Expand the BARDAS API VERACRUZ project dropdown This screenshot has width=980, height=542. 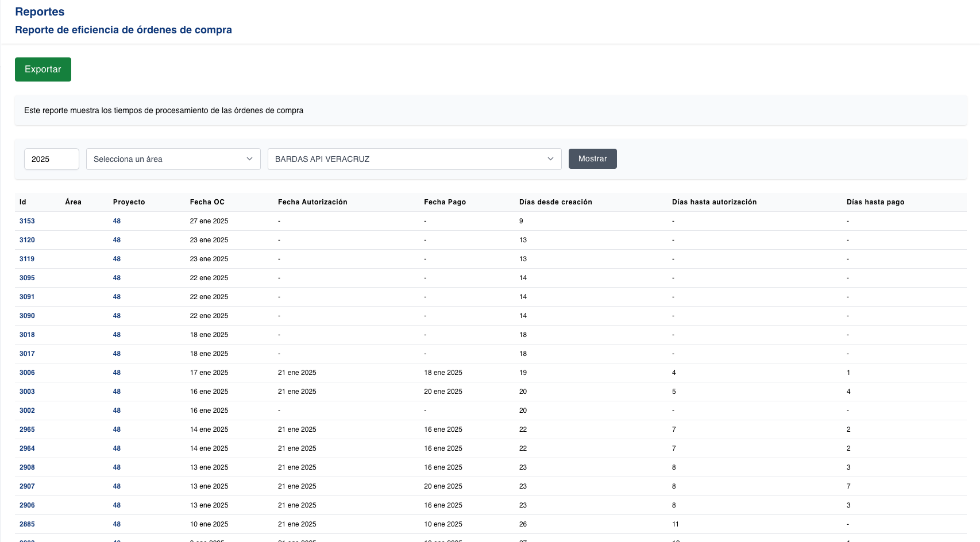click(x=414, y=159)
